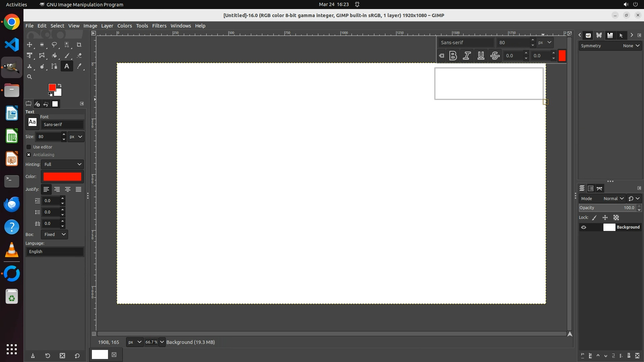
Task: Click Bold button in on-canvas text toolbar
Action: point(453,56)
